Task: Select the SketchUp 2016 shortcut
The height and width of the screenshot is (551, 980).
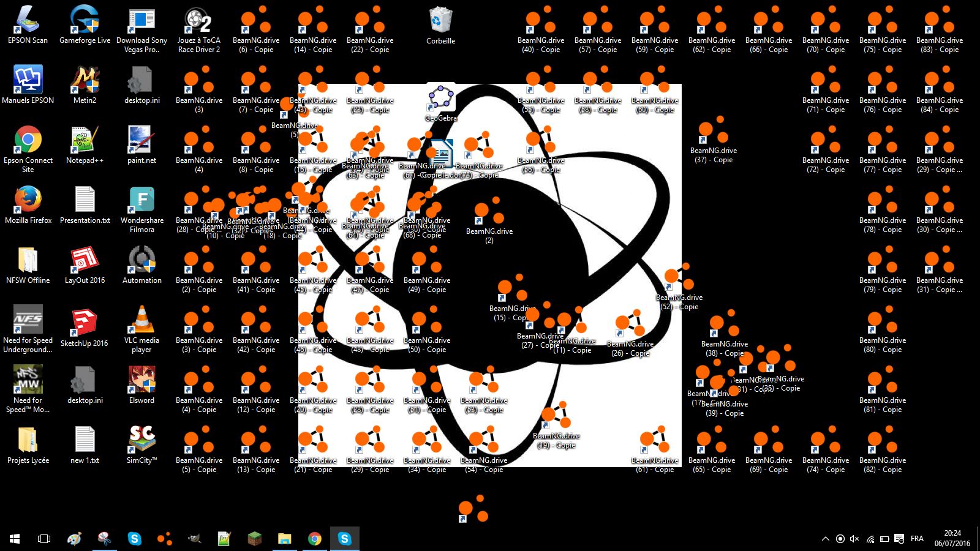Action: (85, 328)
